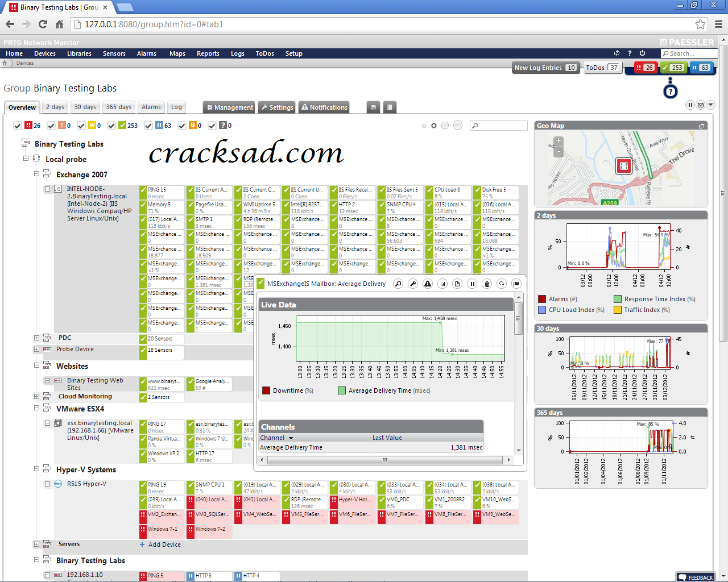Zoom out on the Geo Map

click(559, 152)
